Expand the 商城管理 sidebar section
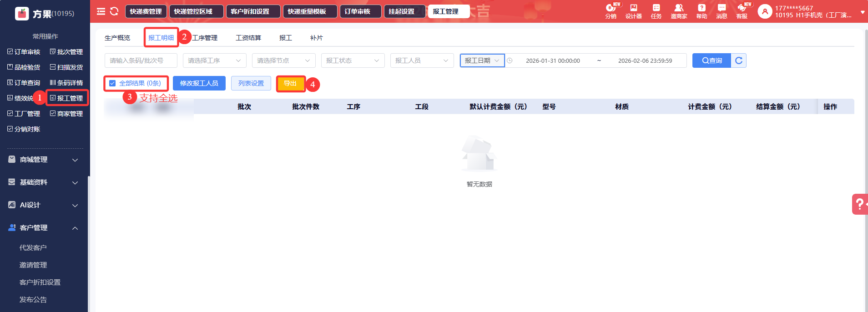The width and height of the screenshot is (868, 312). click(x=44, y=160)
